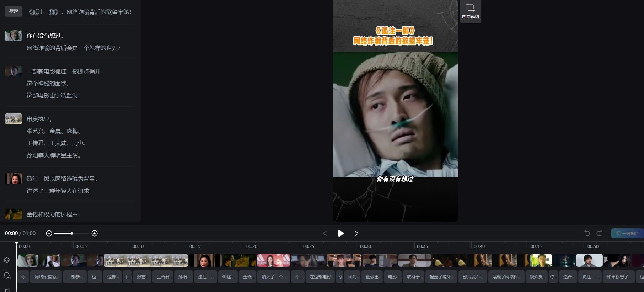Redo the last undone edit

[x=599, y=233]
